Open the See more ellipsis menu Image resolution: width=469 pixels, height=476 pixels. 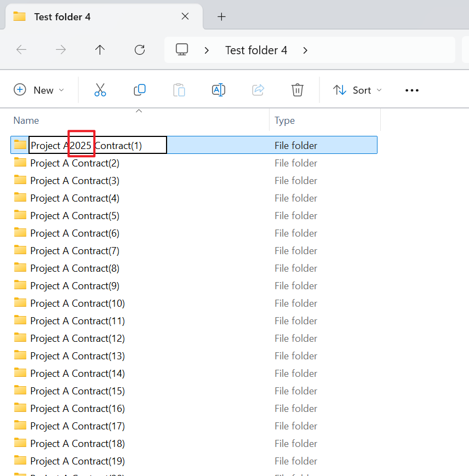411,90
